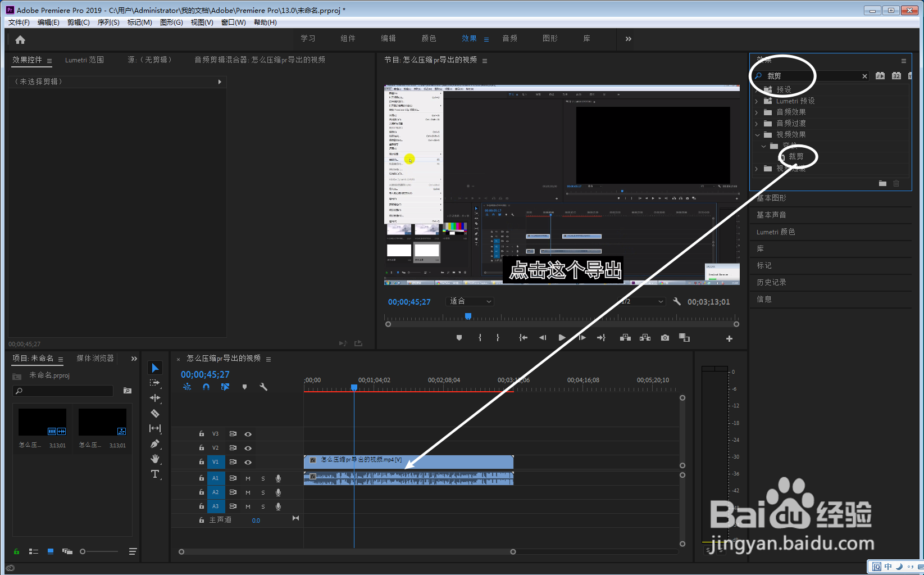
Task: Open the workspace overflow chevrons
Action: coord(629,39)
